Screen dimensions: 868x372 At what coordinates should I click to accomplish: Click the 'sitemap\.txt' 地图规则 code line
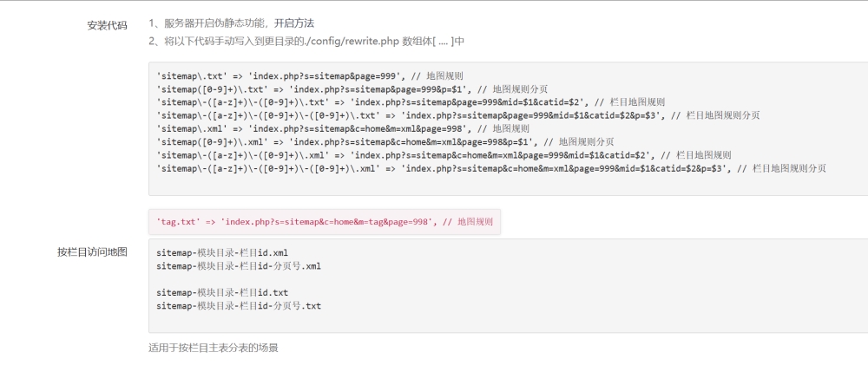coord(310,75)
